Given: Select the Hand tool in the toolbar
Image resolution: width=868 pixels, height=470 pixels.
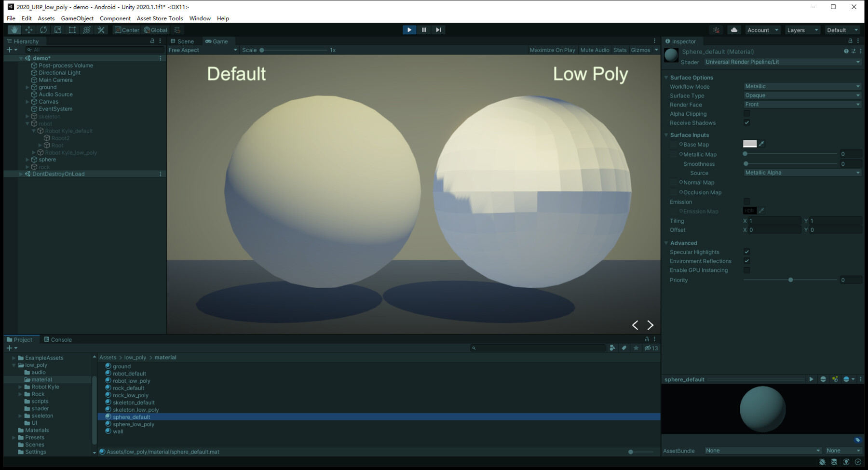Looking at the screenshot, I should click(14, 29).
